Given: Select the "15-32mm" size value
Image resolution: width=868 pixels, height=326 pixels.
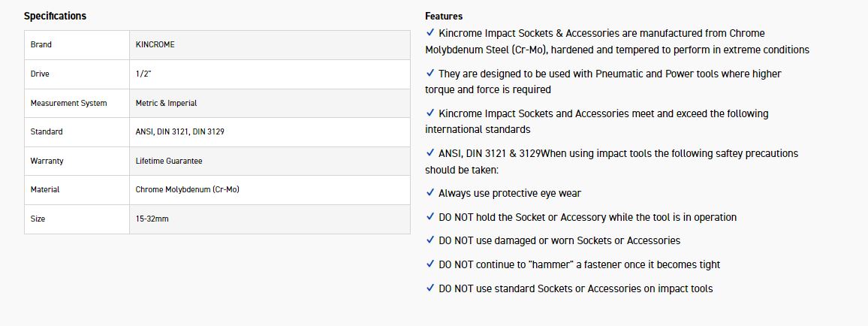Looking at the screenshot, I should [152, 219].
